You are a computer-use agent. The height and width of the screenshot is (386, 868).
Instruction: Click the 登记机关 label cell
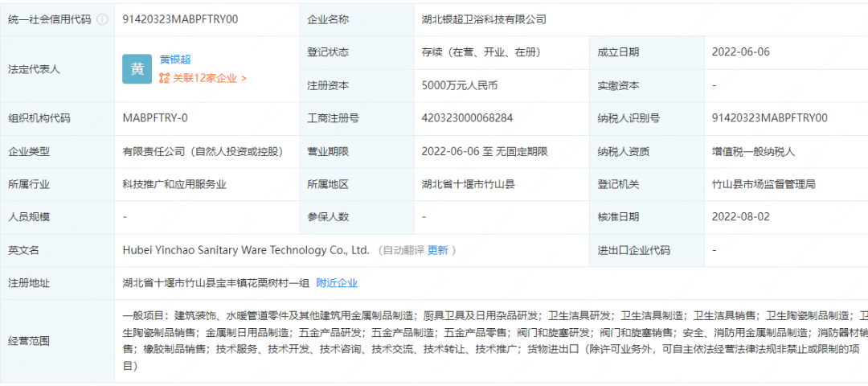647,184
